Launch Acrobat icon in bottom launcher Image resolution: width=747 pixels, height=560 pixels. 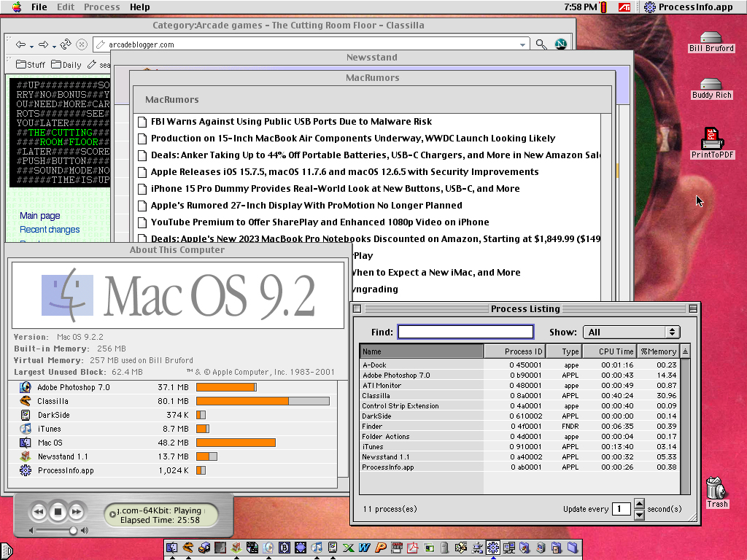[413, 548]
